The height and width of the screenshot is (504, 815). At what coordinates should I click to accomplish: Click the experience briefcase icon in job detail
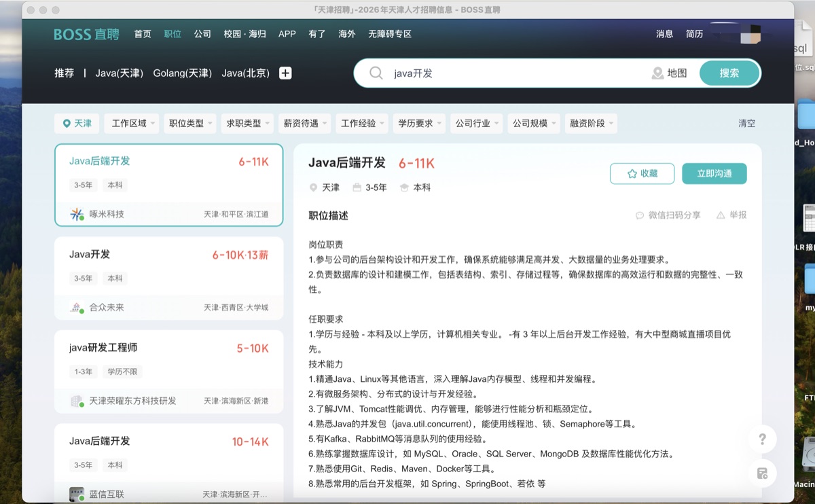point(357,187)
